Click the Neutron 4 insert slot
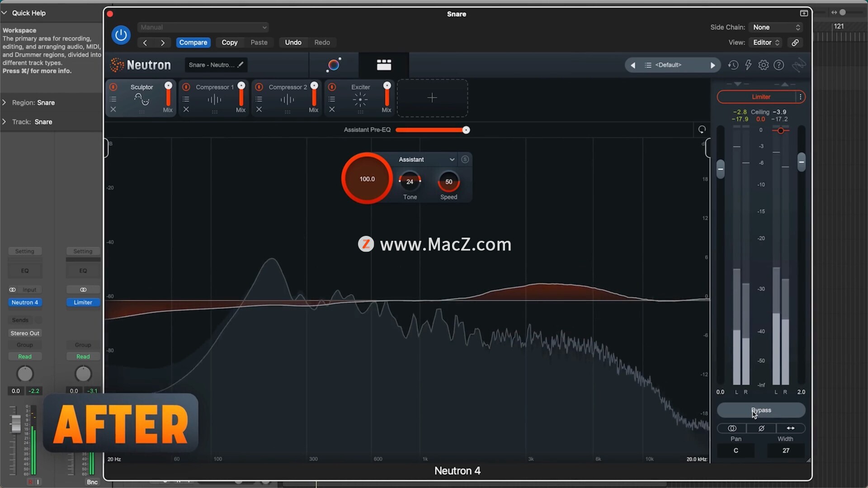Image resolution: width=868 pixels, height=488 pixels. coord(25,302)
